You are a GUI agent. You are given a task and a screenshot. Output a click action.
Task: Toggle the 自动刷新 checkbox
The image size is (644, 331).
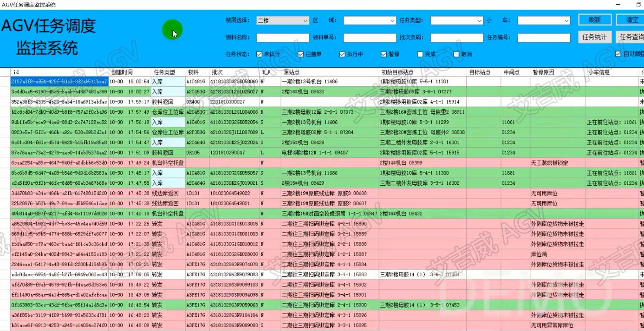[x=618, y=54]
